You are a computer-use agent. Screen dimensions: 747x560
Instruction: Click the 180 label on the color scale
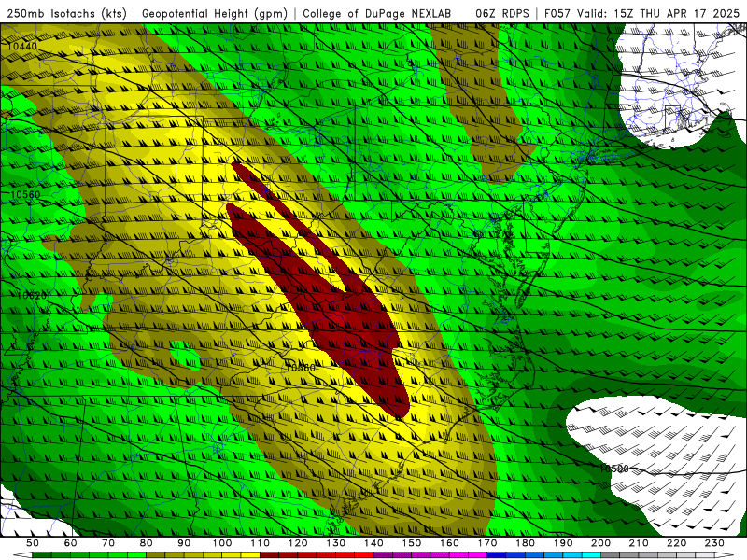(525, 543)
